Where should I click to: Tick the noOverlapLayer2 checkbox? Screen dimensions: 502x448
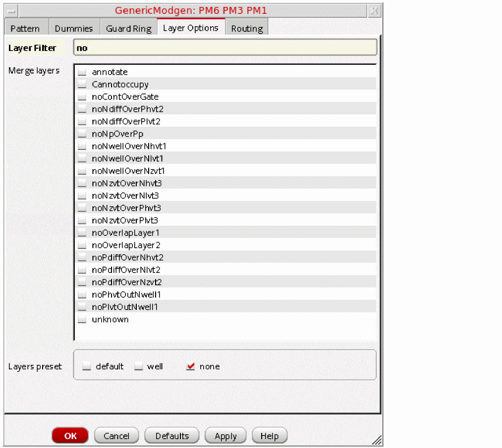(x=82, y=245)
